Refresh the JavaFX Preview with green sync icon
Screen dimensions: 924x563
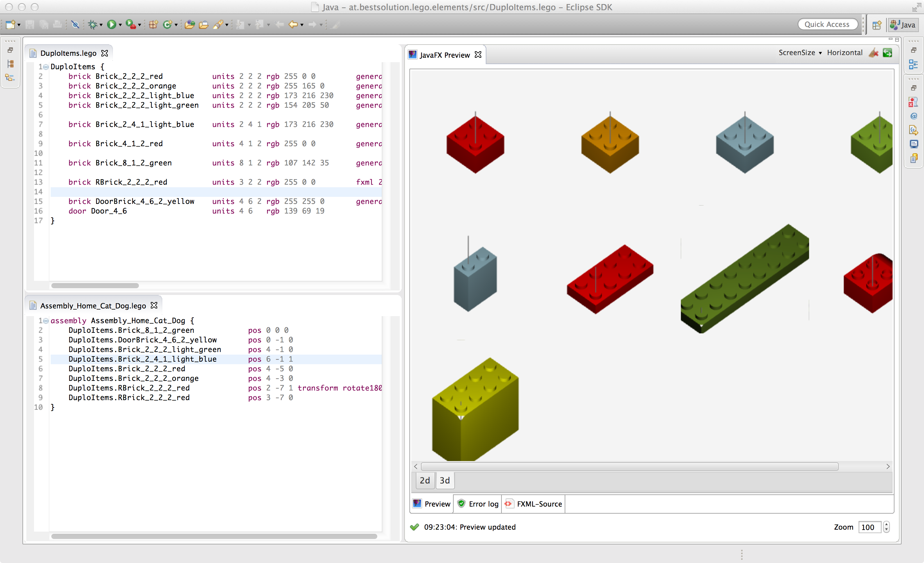coord(888,53)
